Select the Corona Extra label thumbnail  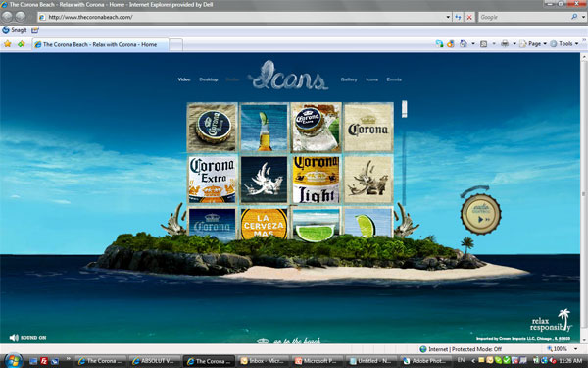coord(213,180)
